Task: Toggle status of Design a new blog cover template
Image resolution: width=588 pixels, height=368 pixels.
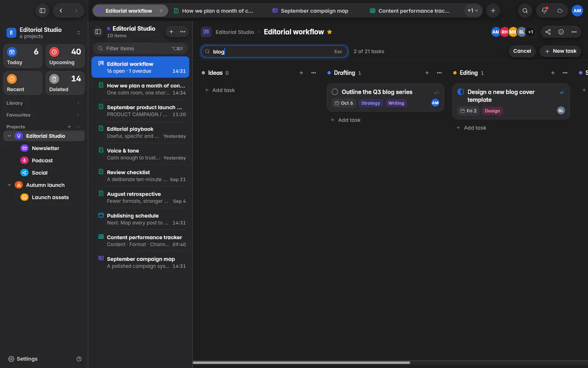Action: tap(461, 92)
